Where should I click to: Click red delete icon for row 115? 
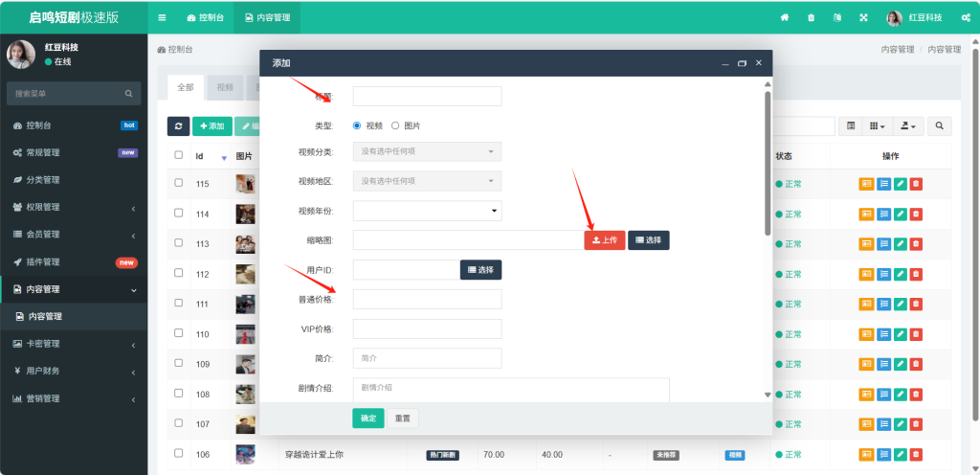point(916,184)
